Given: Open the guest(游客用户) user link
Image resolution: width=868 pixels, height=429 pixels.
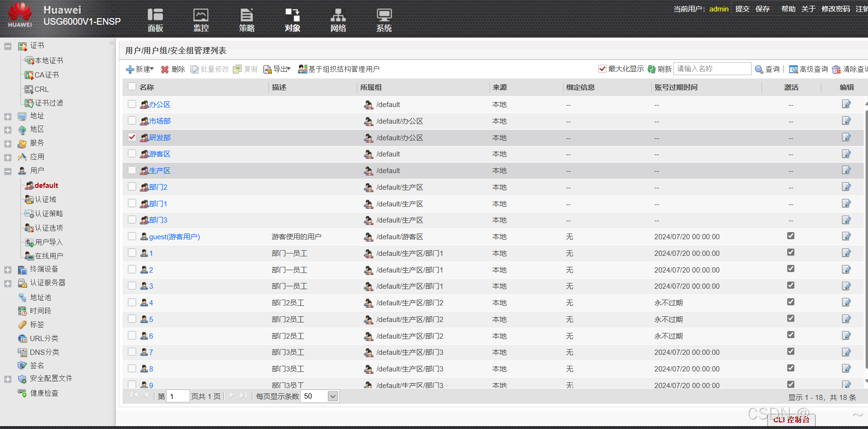Looking at the screenshot, I should coord(174,237).
